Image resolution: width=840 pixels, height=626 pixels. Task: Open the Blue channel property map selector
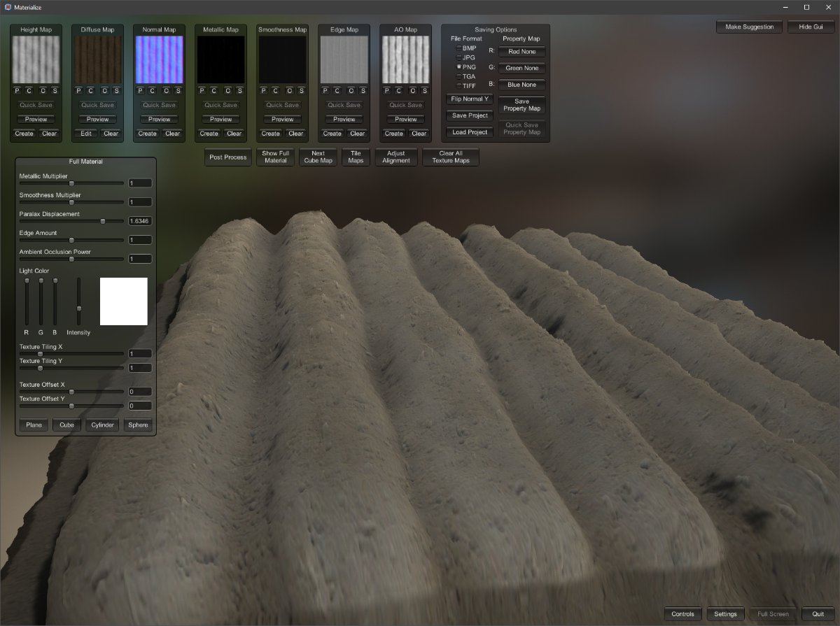click(x=521, y=85)
